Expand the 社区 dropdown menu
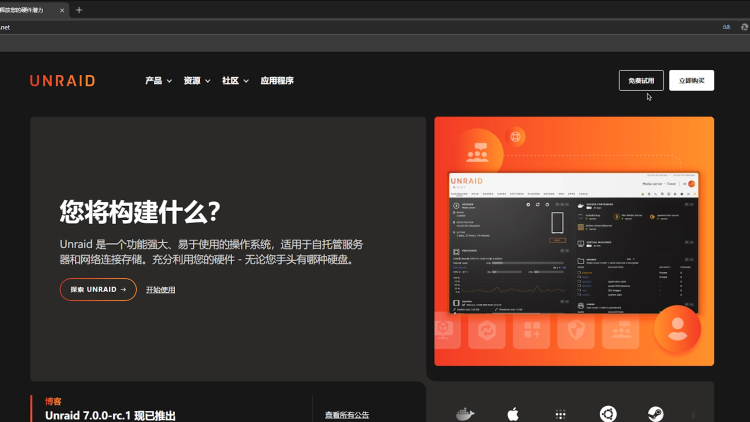This screenshot has height=422, width=750. 235,80
